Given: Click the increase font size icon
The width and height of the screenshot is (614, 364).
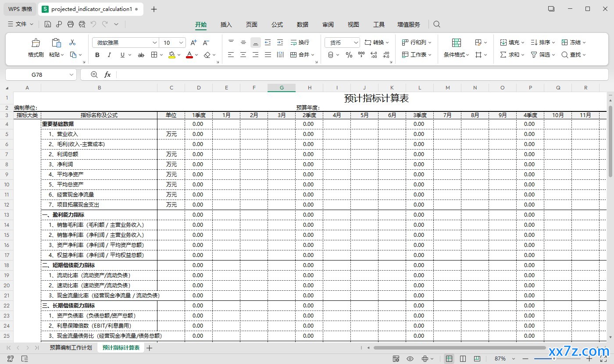Looking at the screenshot, I should point(193,43).
